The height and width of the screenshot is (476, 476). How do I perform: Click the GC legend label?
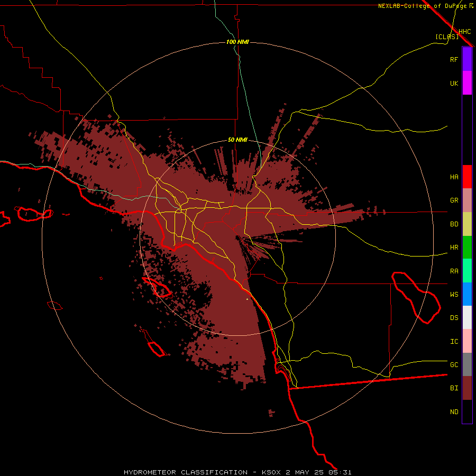(454, 364)
